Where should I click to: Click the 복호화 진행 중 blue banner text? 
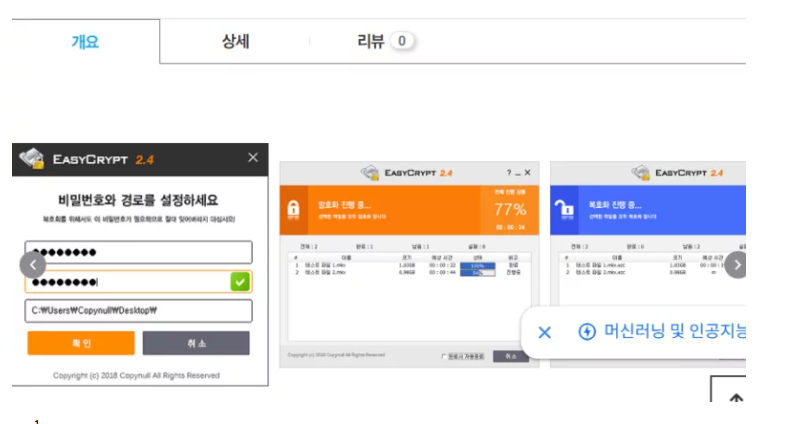(615, 205)
